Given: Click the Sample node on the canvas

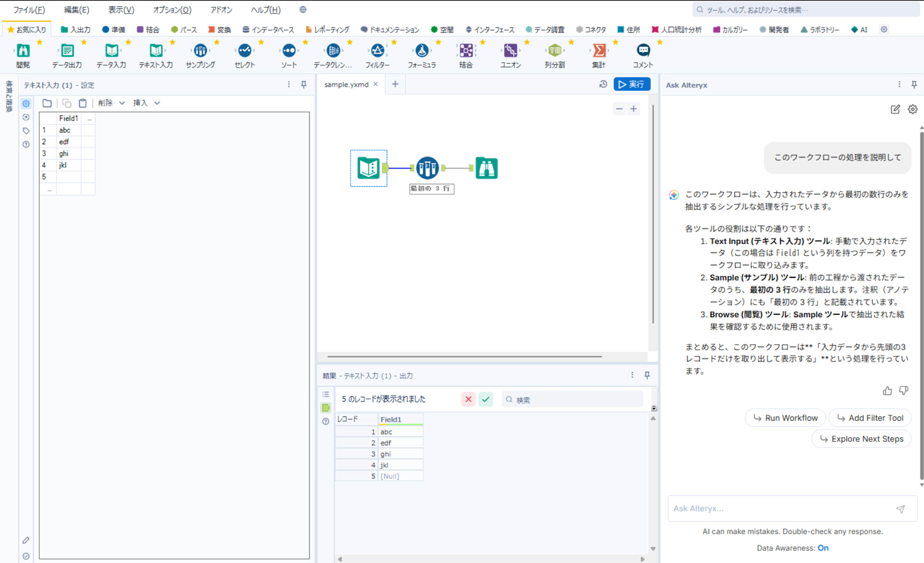Looking at the screenshot, I should (427, 168).
